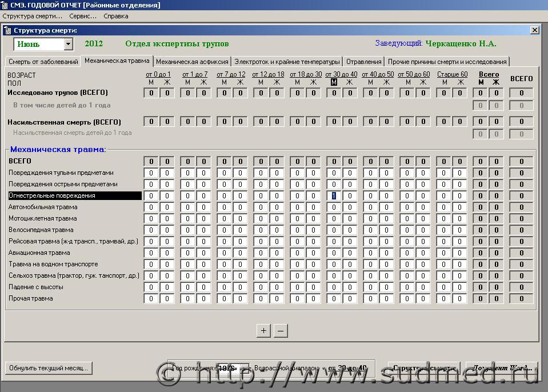
Task: Click the plus button below the table
Action: pos(263,331)
